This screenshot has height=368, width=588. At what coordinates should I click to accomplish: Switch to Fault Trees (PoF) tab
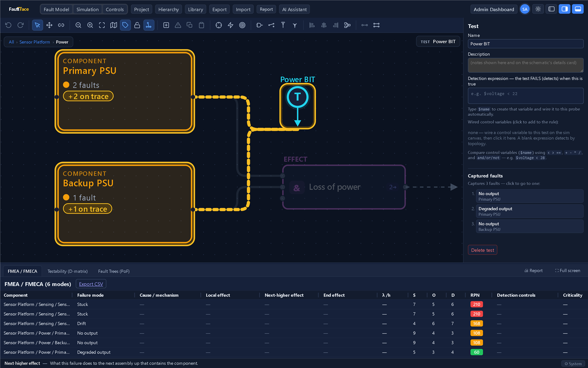coord(114,271)
